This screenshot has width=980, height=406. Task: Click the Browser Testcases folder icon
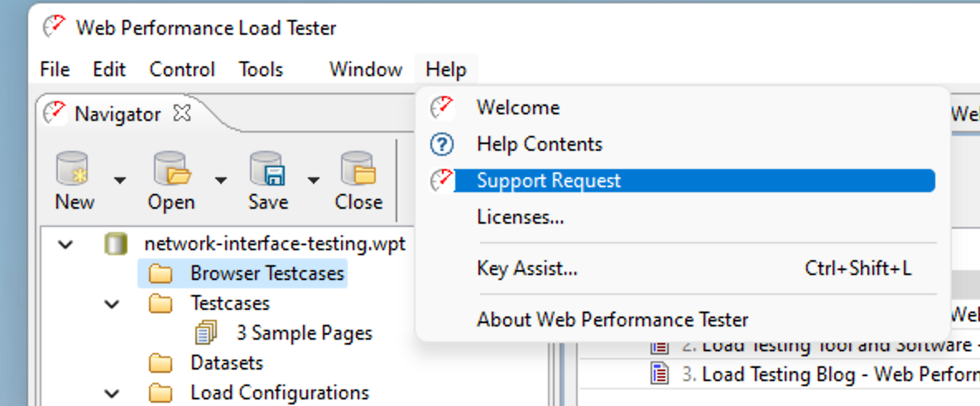[x=161, y=274]
